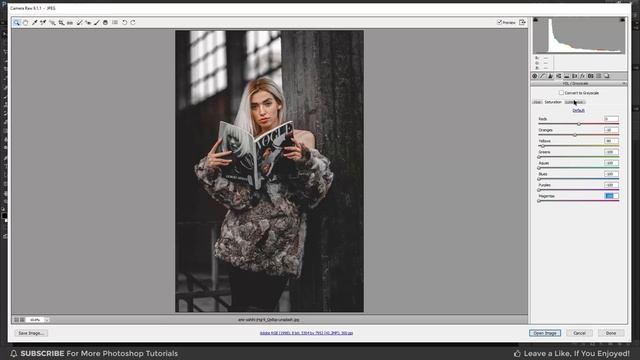Toggle highlight clipping warning in histogram
Viewport: 640px width, 360px height.
622,20
